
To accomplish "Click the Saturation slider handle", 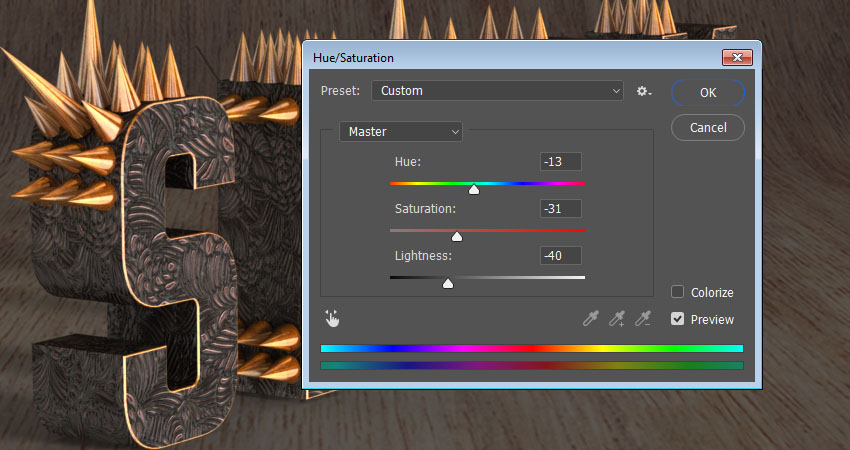I will (457, 236).
